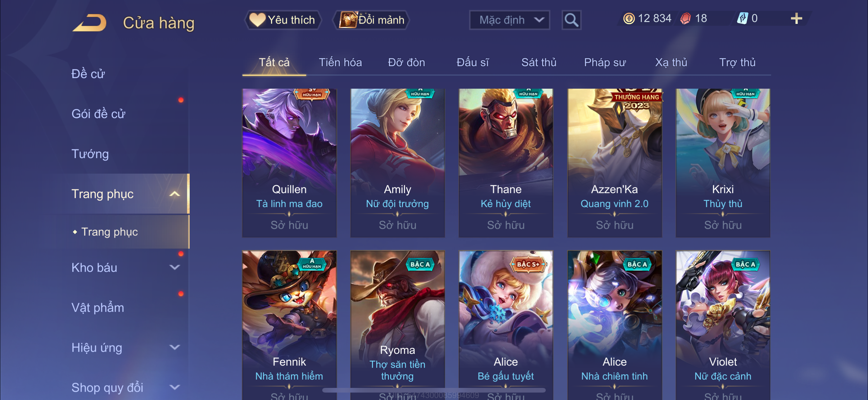Viewport: 868px width, 400px height.
Task: Switch to the Pháp sư tab
Action: [605, 63]
